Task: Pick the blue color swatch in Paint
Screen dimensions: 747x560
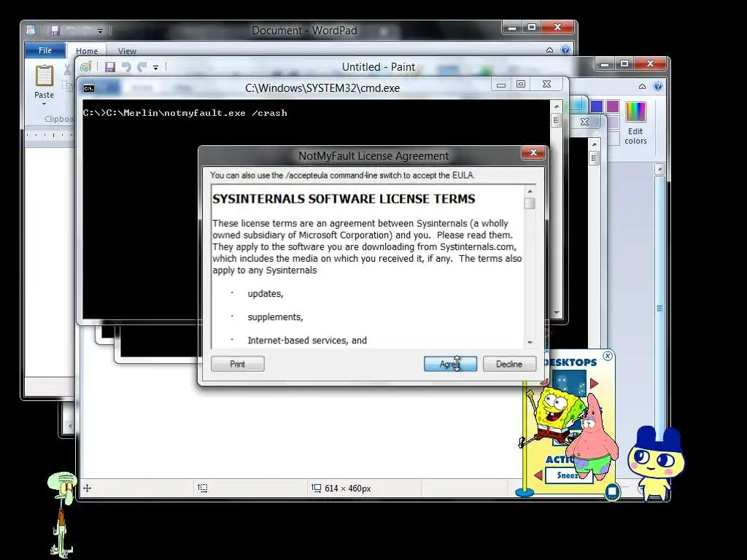Action: pos(597,106)
